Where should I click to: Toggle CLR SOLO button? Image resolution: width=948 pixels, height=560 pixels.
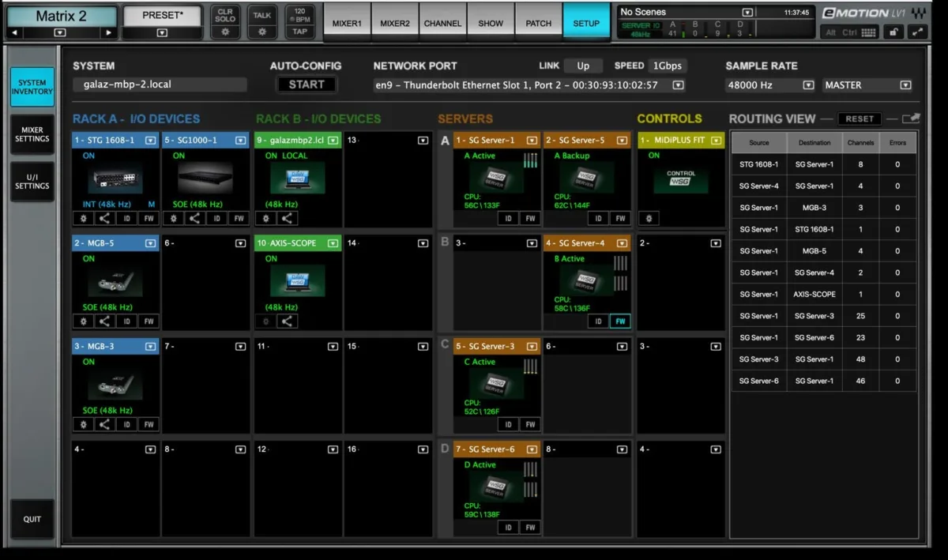(224, 15)
